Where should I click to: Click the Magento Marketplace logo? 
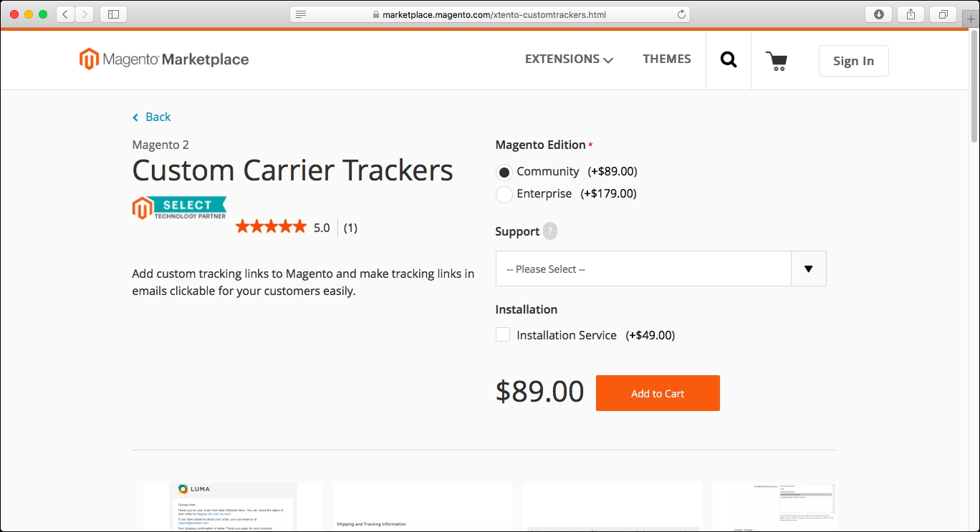coord(164,59)
